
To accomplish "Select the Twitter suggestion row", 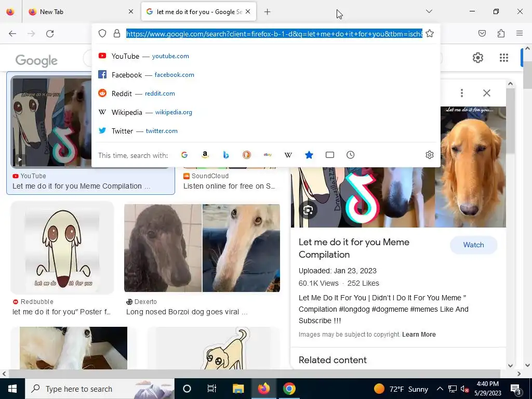I will (265, 130).
